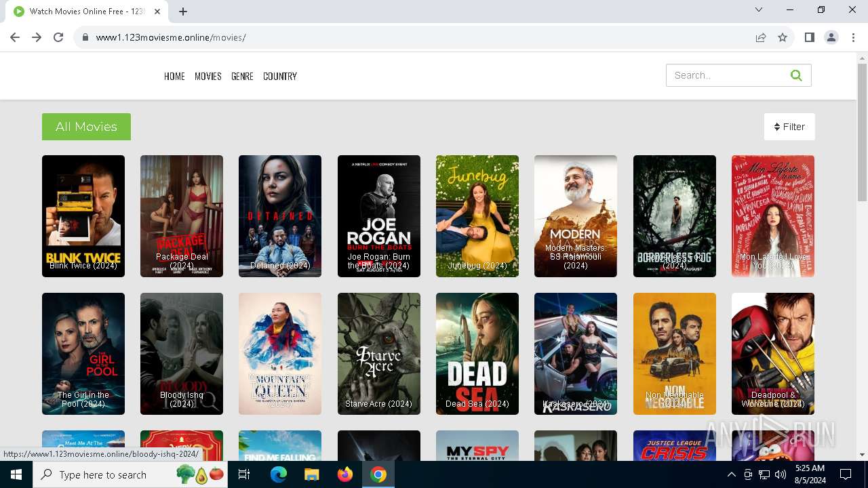Image resolution: width=868 pixels, height=488 pixels.
Task: Click the browser forward arrow
Action: (37, 37)
